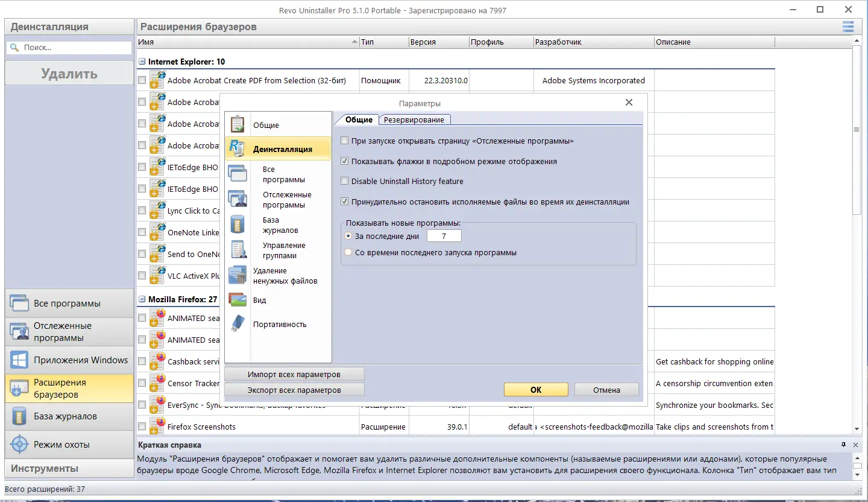Open Все программы icon inside Параметры dialog
This screenshot has height=502, width=868.
pos(237,174)
